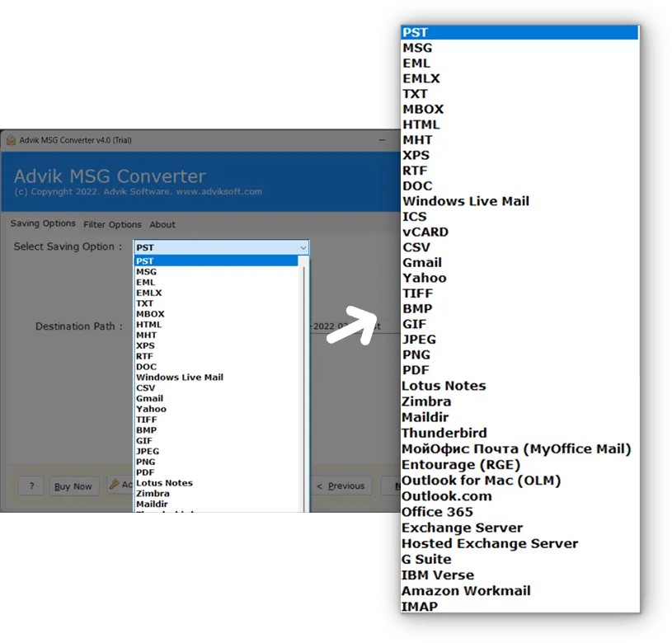Screen dimensions: 672x643
Task: Select Entourage (RGE) in the enlarged list
Action: 461,465
